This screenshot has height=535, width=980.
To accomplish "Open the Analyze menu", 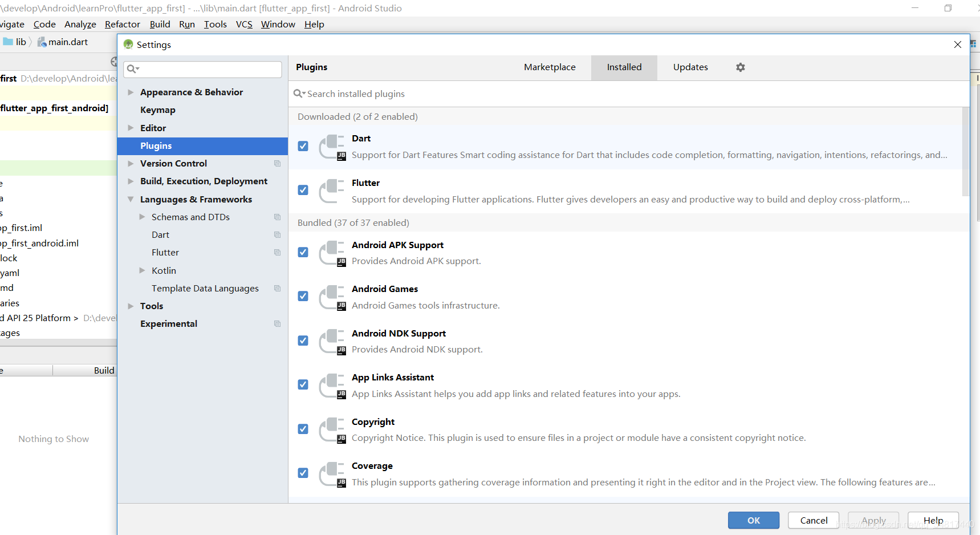I will (x=80, y=24).
